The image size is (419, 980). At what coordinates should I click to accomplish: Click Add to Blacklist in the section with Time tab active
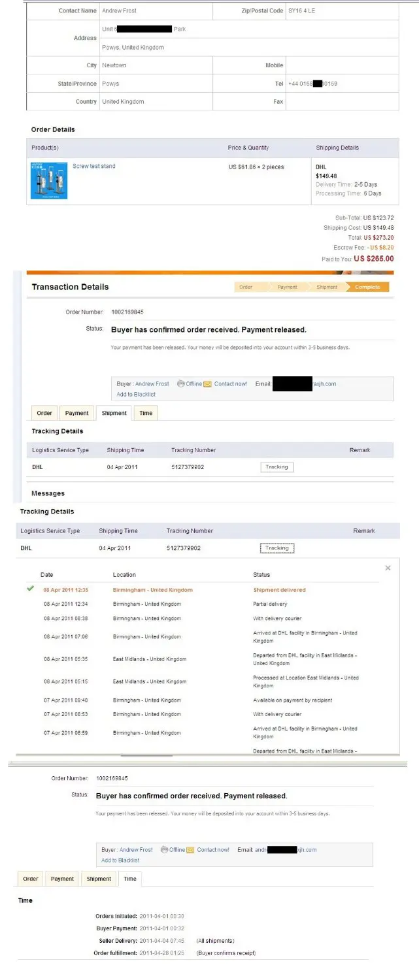point(120,860)
